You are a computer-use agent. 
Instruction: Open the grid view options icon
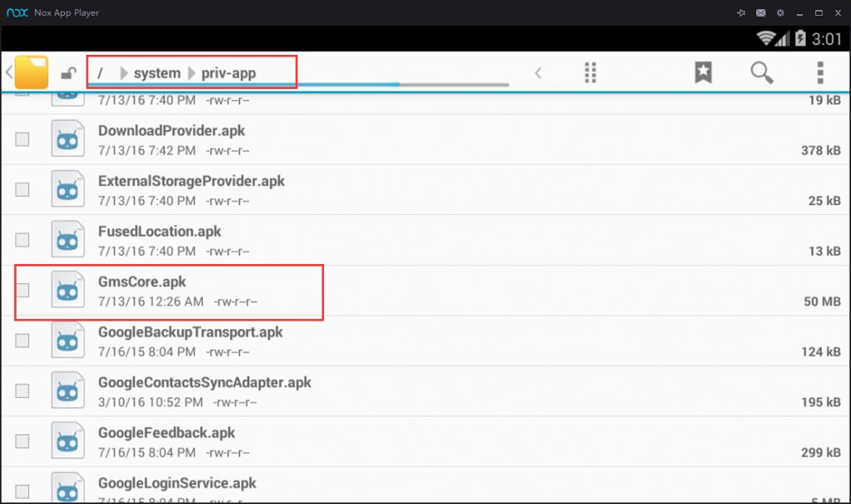click(591, 72)
